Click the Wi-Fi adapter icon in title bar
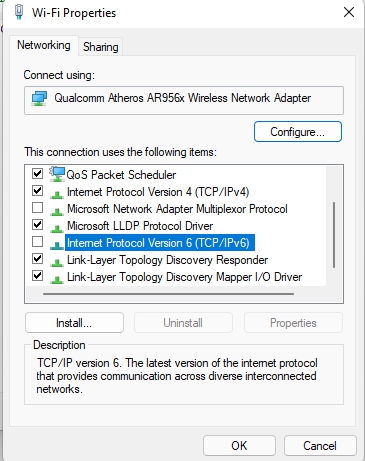 (x=19, y=12)
